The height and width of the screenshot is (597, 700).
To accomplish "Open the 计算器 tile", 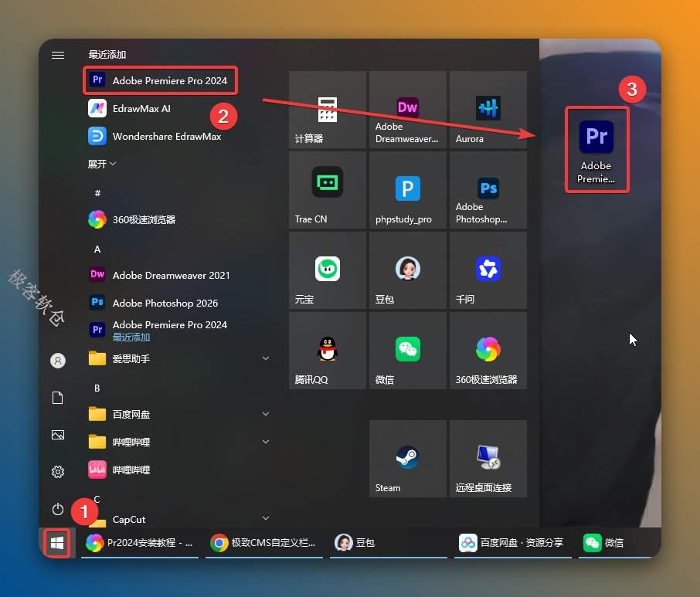I will (x=328, y=110).
